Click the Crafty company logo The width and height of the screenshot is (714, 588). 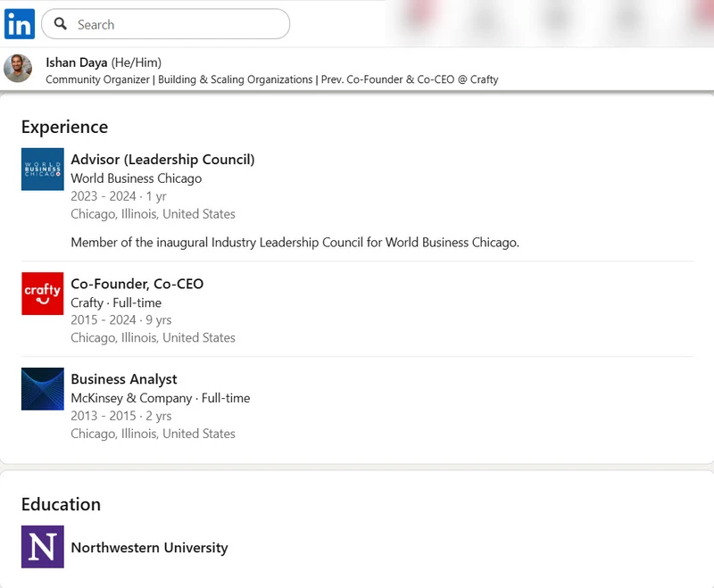pyautogui.click(x=43, y=293)
